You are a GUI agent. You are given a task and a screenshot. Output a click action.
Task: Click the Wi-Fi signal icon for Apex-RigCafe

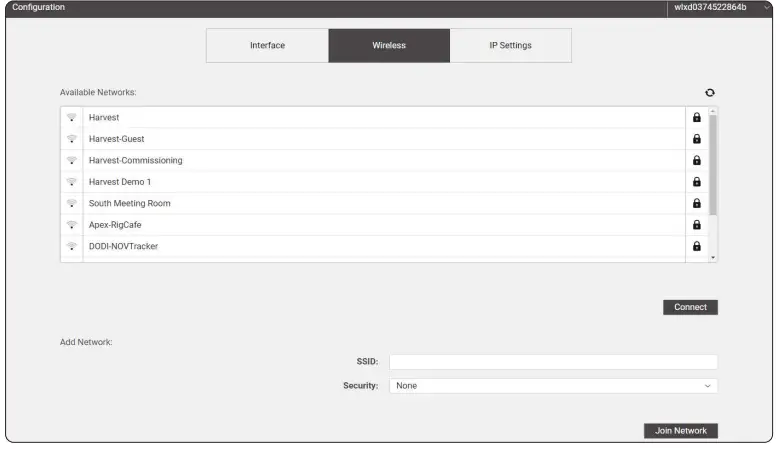pyautogui.click(x=72, y=225)
